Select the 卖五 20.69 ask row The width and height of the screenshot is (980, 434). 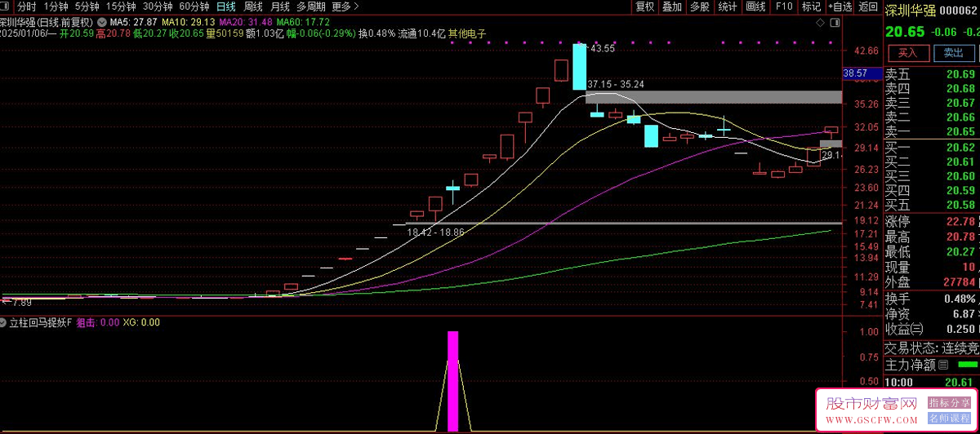coord(932,74)
